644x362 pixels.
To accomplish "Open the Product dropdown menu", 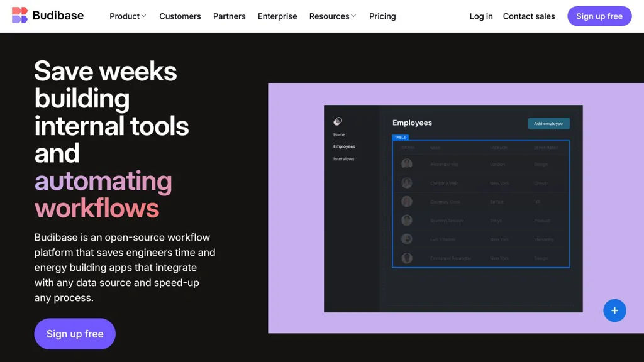I will [128, 16].
